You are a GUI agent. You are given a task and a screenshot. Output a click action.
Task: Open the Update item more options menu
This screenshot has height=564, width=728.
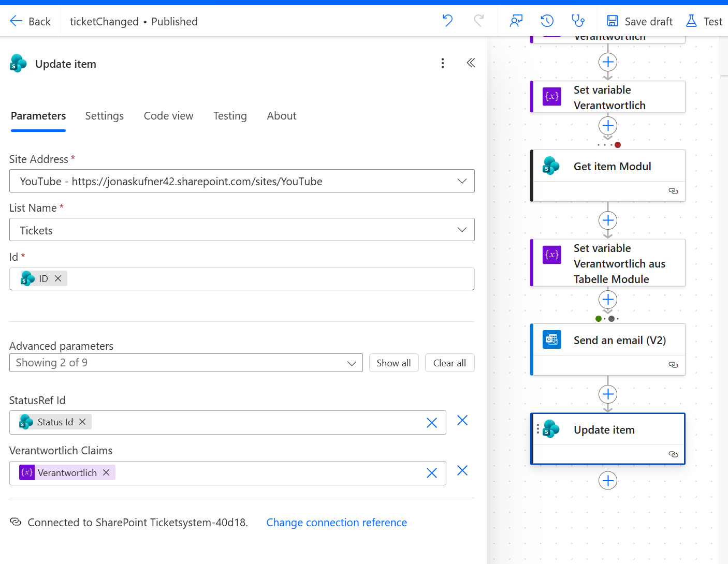442,63
